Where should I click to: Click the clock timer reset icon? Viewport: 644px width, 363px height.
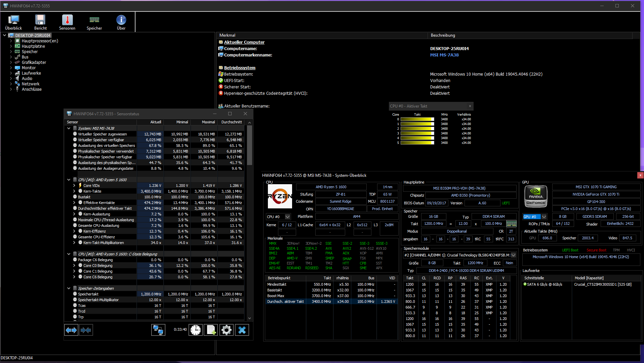point(196,330)
